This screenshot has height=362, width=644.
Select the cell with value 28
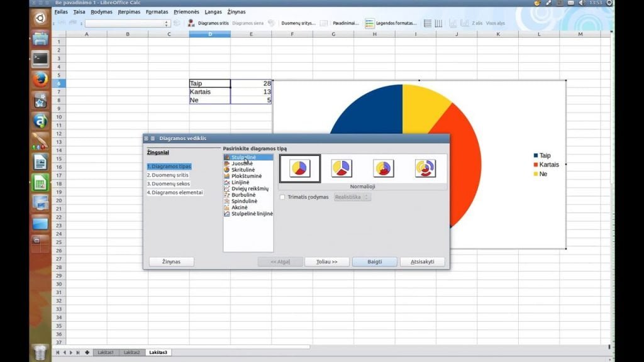(x=251, y=84)
